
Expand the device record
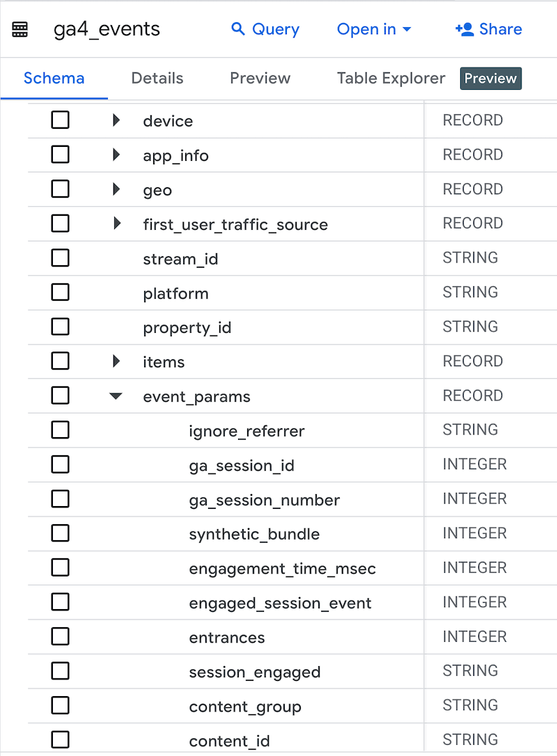pyautogui.click(x=115, y=120)
